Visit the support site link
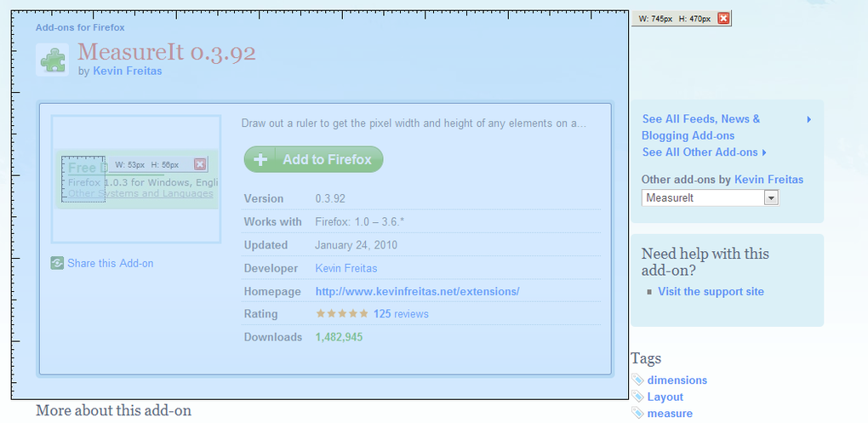868x423 pixels. pyautogui.click(x=711, y=292)
